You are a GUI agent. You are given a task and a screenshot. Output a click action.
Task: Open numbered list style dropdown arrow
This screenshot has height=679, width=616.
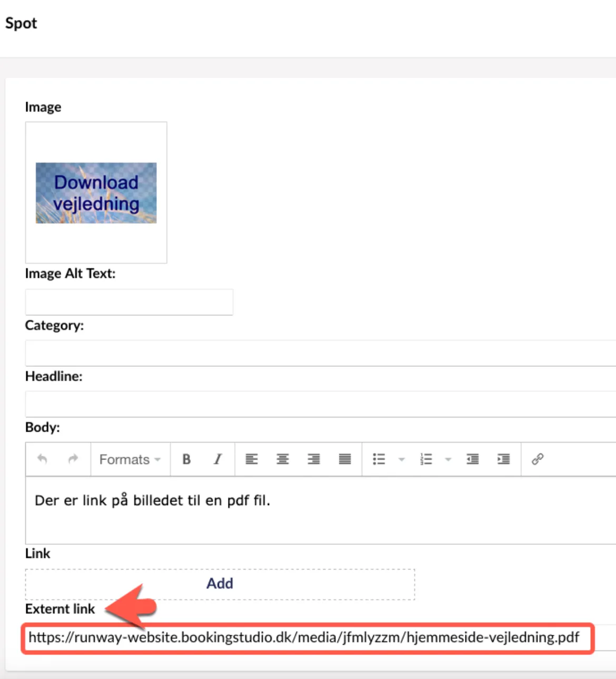449,460
